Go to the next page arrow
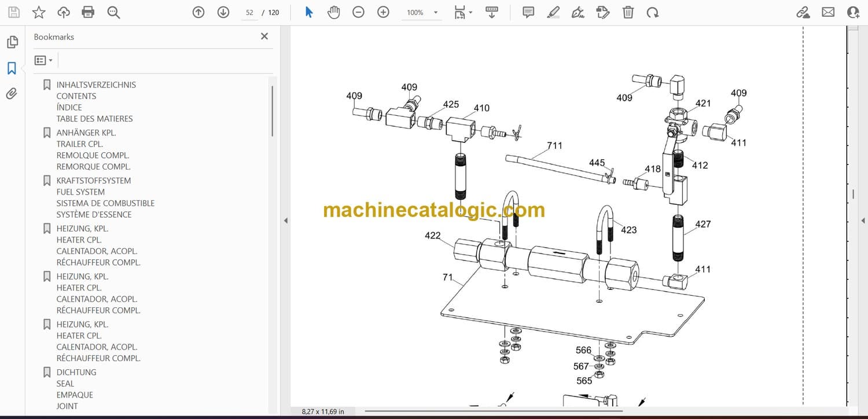This screenshot has height=419, width=868. [223, 12]
